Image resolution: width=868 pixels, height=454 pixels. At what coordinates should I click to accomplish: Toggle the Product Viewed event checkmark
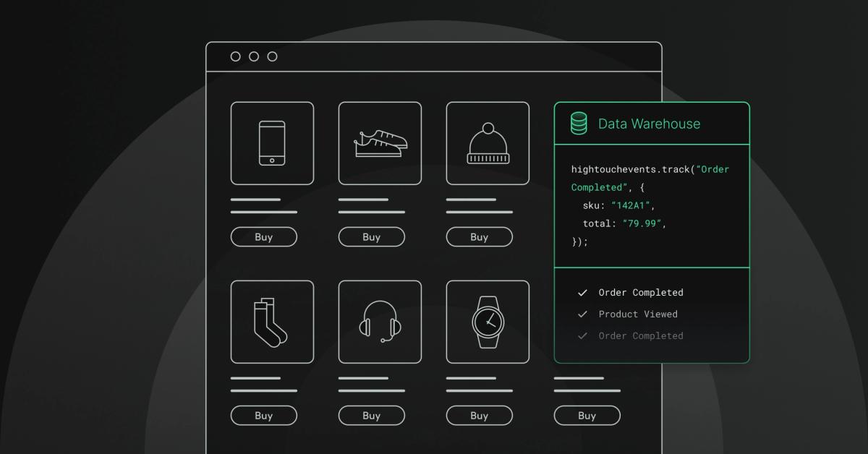[x=582, y=314]
